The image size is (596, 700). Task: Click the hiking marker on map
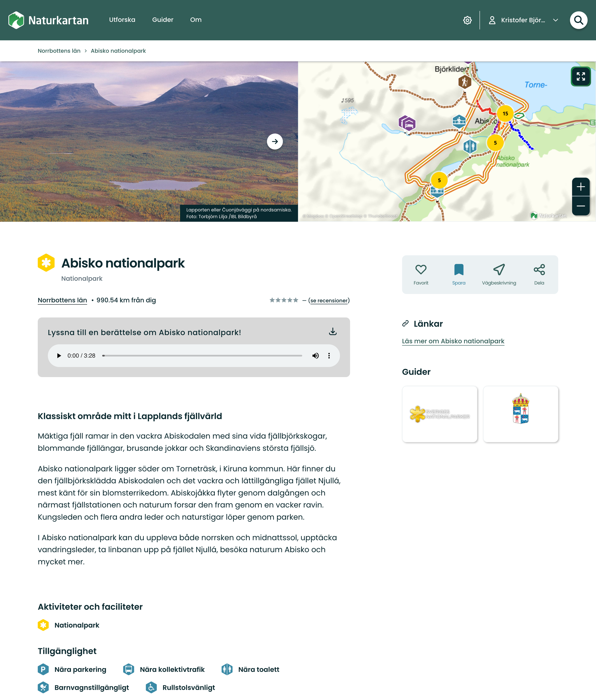465,82
